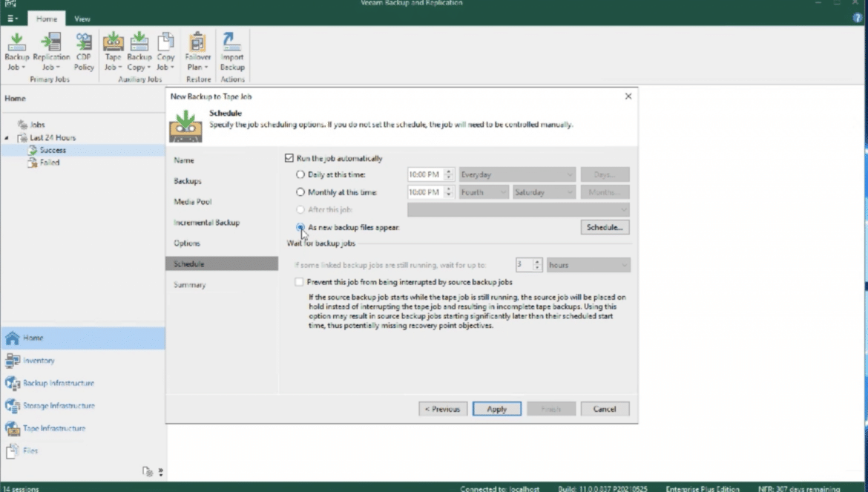Open Tape Infrastructure view

83,428
